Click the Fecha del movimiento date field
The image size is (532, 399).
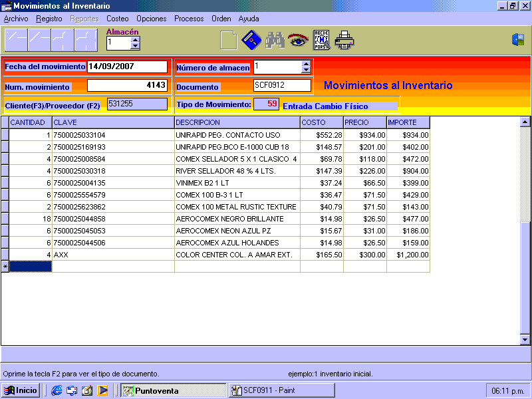click(127, 66)
